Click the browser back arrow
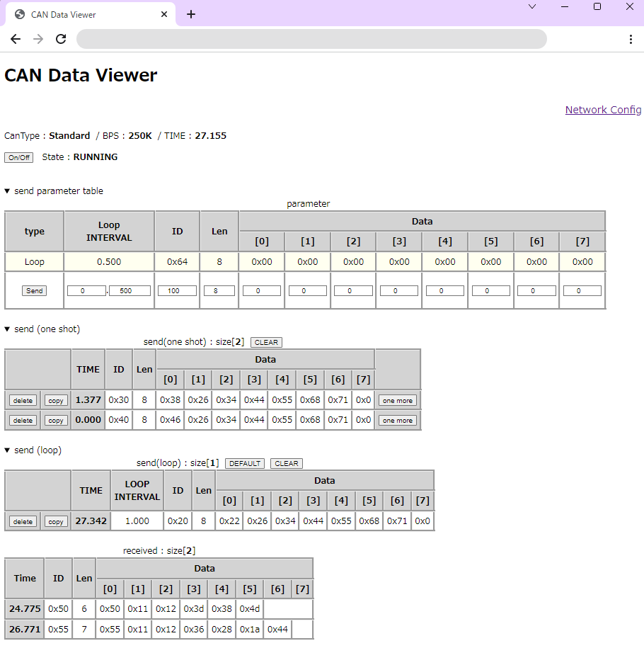This screenshot has width=644, height=648. coord(16,39)
